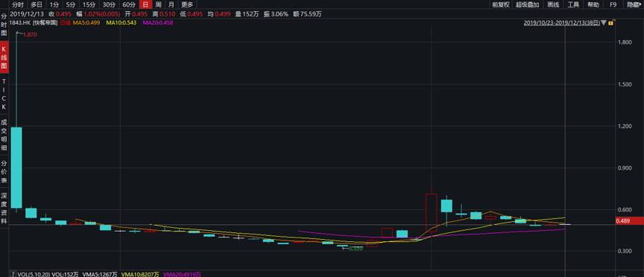Open the 深度资料 in-depth data view
This screenshot has height=277, width=644.
pos(4,208)
